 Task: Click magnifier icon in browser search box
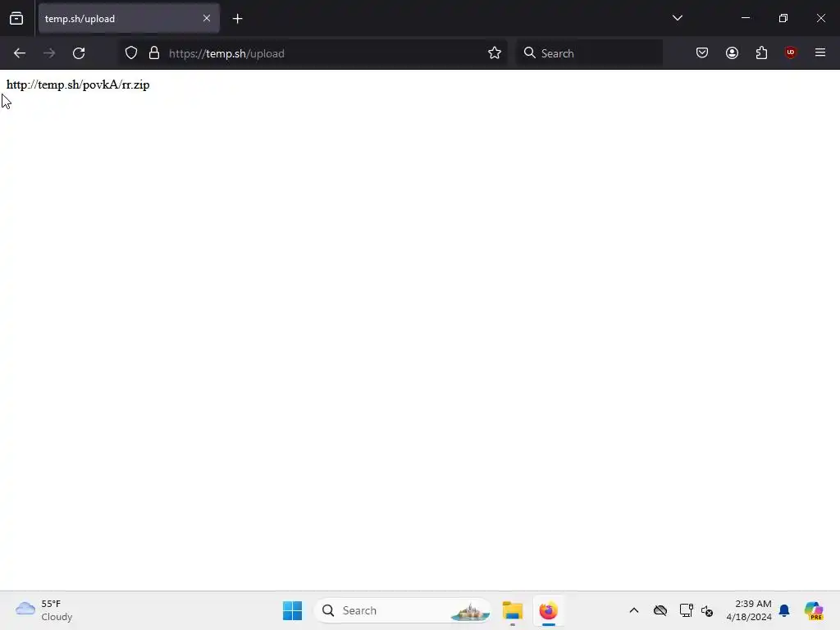[x=530, y=52]
